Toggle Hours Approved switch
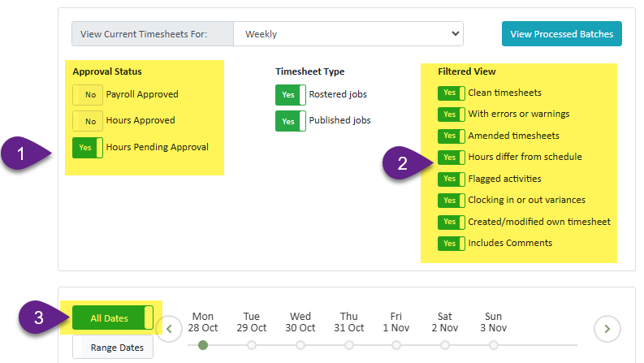644x363 pixels. 88,121
